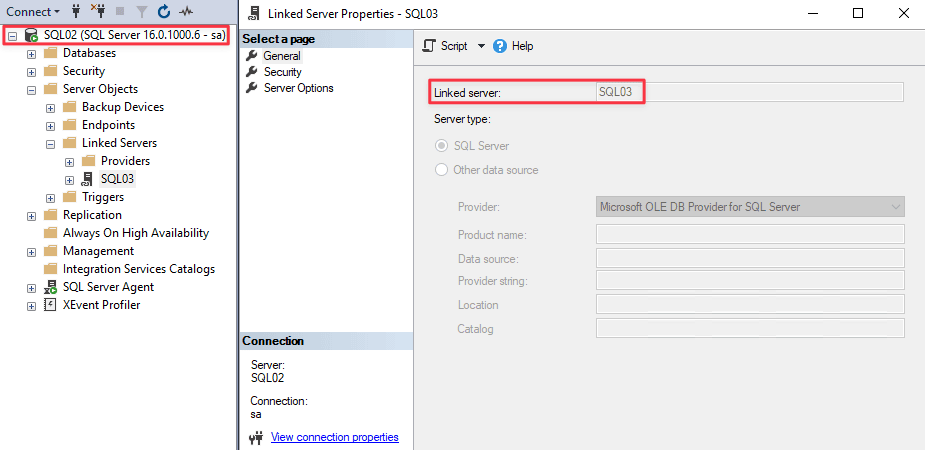
Task: Switch to the Server Options page
Action: point(298,88)
